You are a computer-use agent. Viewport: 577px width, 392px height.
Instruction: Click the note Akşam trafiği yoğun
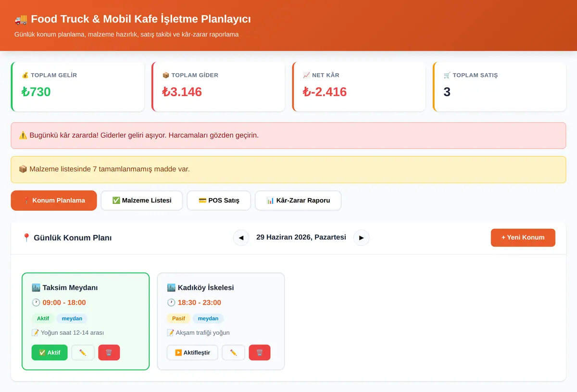[198, 333]
